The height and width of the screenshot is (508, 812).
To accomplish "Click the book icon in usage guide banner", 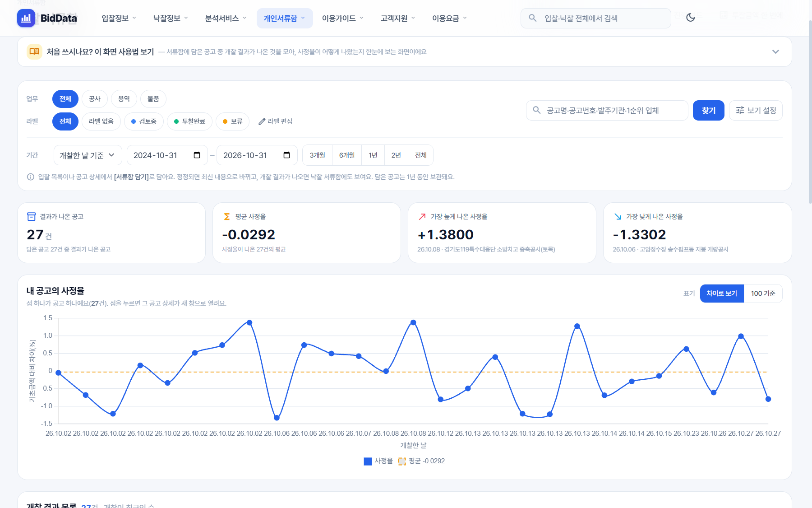I will point(34,51).
